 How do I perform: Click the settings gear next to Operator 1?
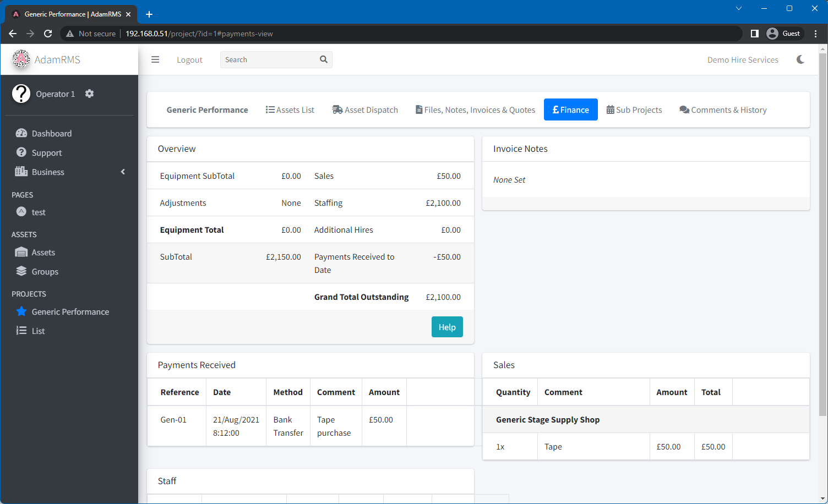click(x=89, y=94)
